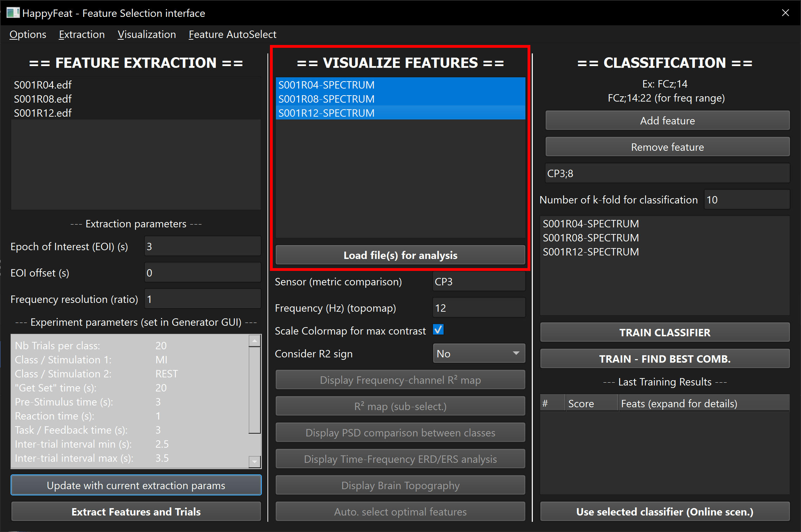Click Class / Stimulation 2 row
The width and height of the screenshot is (801, 532).
tap(130, 374)
